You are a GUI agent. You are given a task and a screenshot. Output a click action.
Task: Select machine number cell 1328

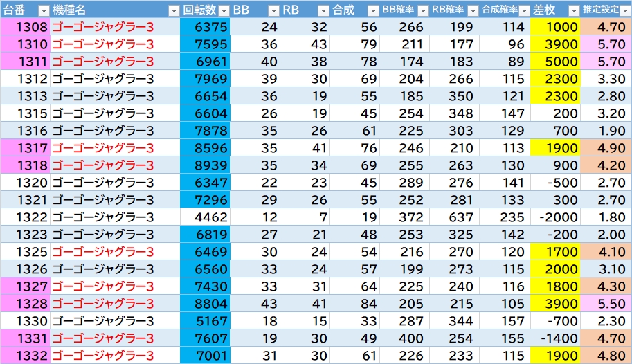coord(25,304)
